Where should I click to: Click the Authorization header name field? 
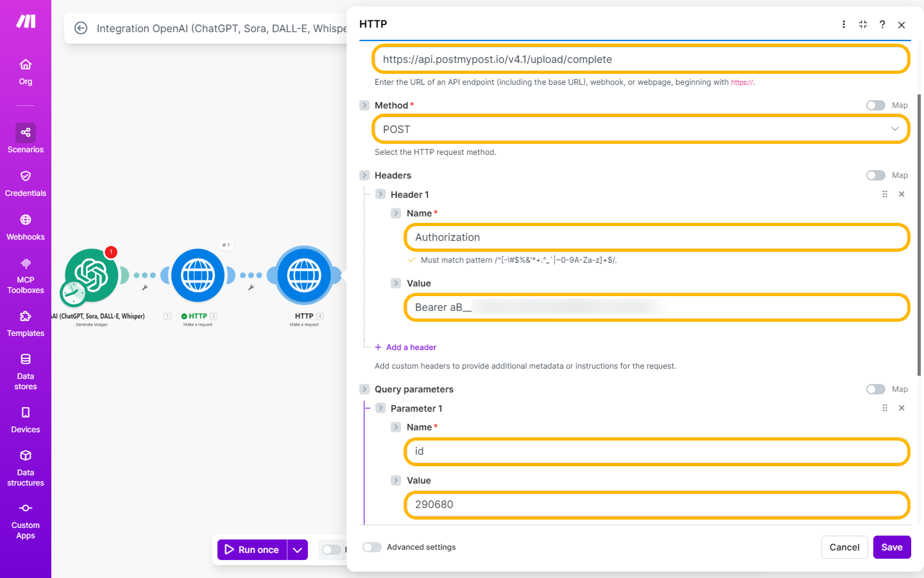[x=656, y=238]
